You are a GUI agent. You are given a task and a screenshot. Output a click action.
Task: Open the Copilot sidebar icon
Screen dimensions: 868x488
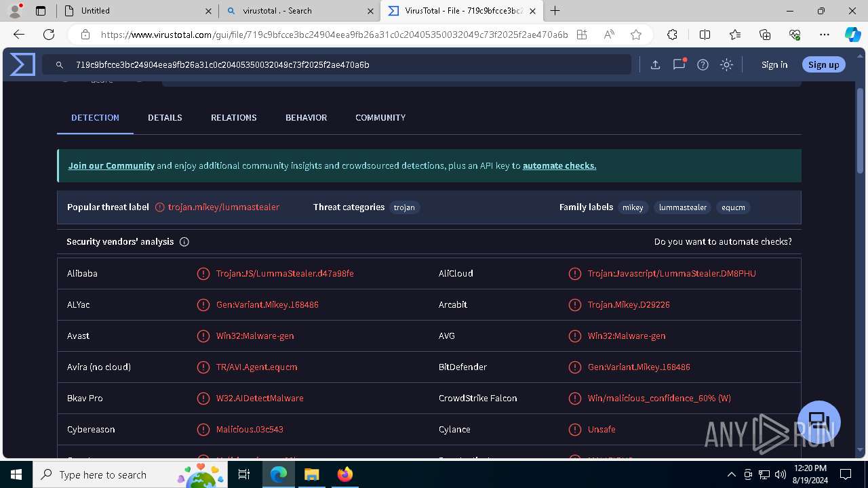pos(852,35)
